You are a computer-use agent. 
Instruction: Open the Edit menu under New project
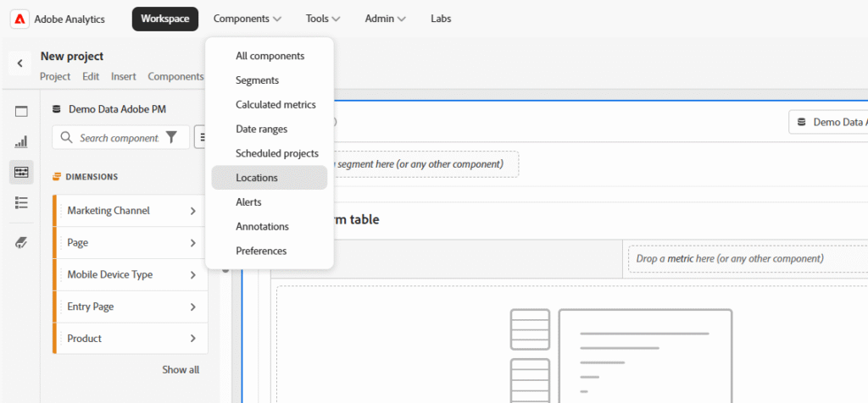(91, 76)
